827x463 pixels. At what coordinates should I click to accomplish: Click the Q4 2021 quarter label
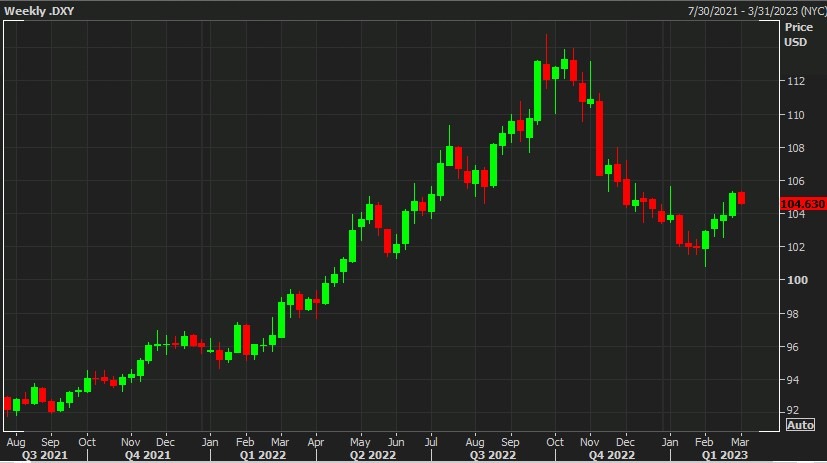(x=147, y=455)
